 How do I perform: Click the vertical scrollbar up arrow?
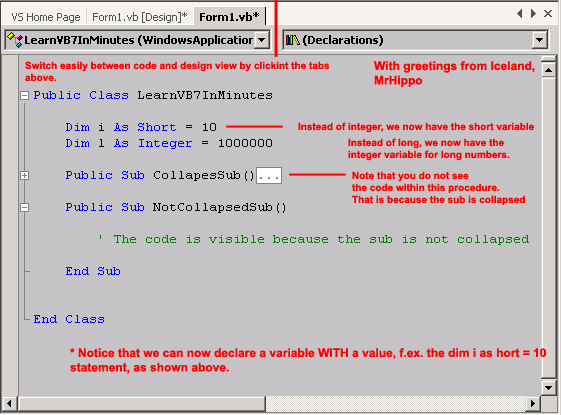click(548, 70)
